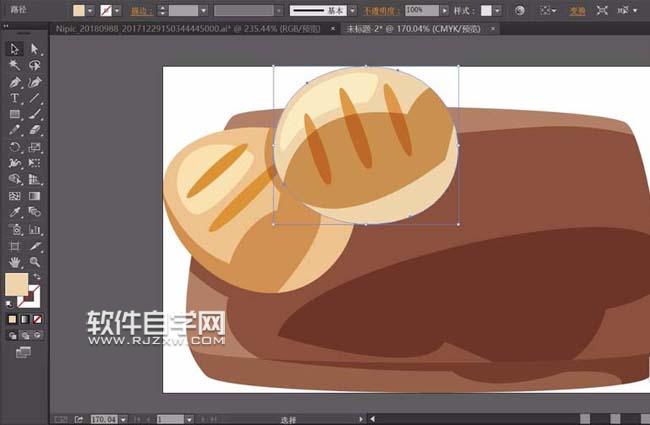Select the Pencil tool

click(15, 130)
